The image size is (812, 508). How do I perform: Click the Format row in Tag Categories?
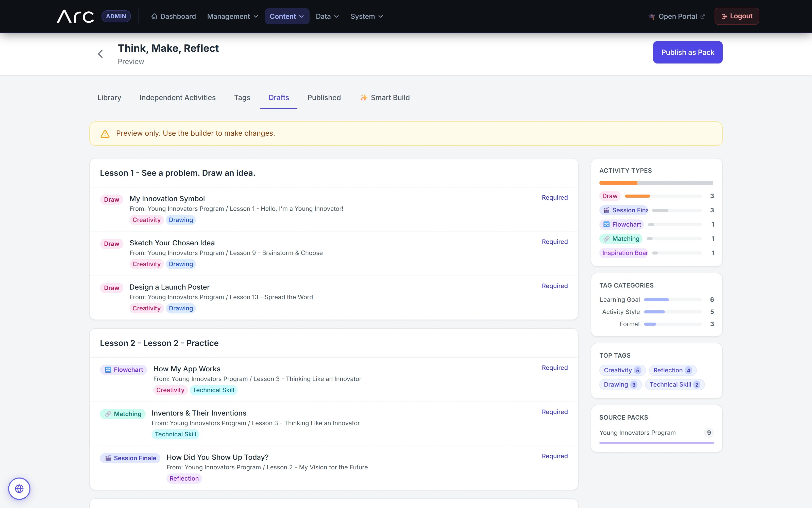(656, 324)
